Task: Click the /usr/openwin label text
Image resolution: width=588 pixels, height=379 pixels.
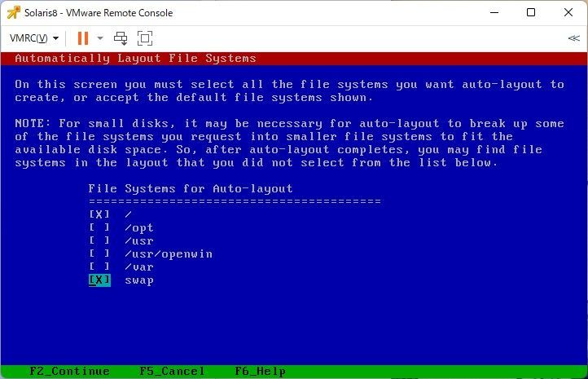Action: (x=169, y=254)
